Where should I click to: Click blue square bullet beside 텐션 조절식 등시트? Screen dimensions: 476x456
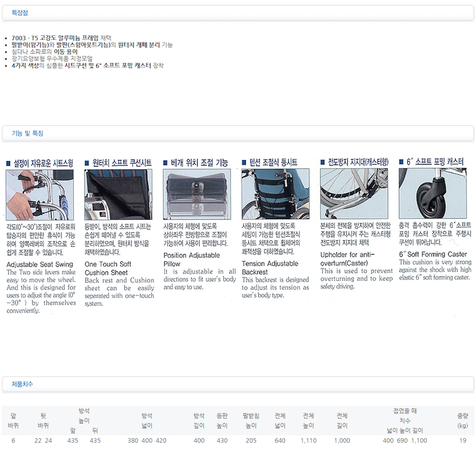[244, 163]
